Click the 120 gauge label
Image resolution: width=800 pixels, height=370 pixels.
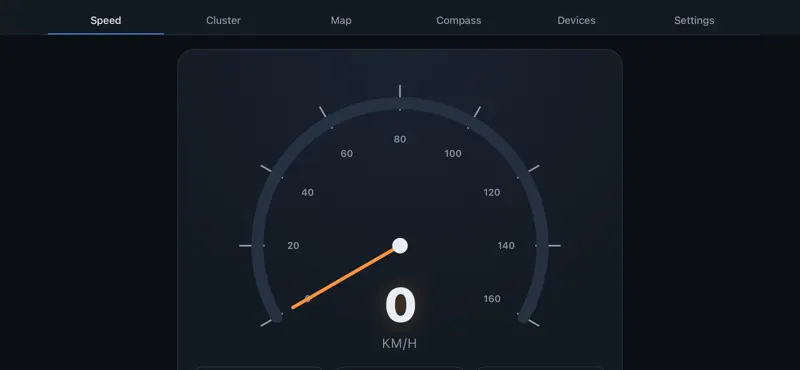coord(492,192)
